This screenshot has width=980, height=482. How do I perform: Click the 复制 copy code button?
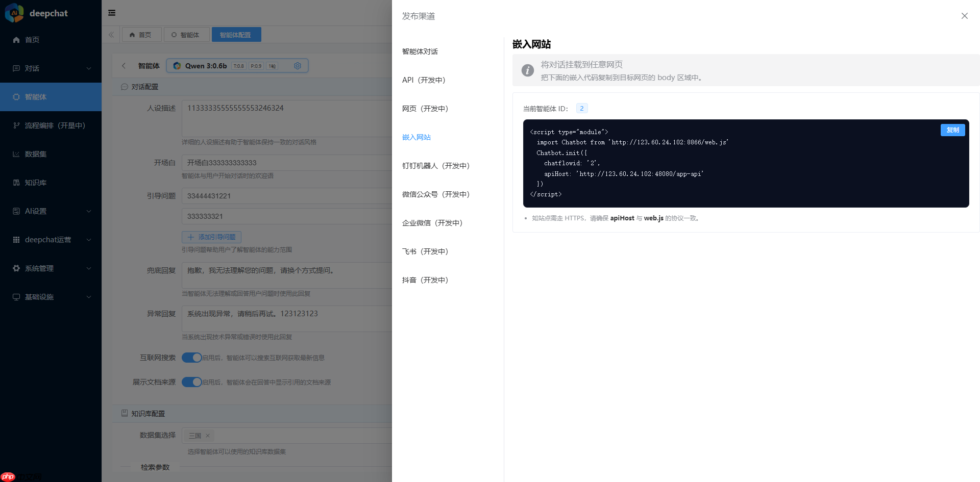pyautogui.click(x=952, y=130)
